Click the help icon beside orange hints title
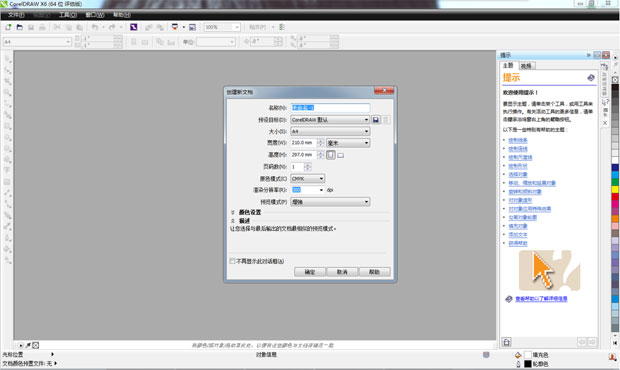The width and height of the screenshot is (620, 370). [x=591, y=77]
